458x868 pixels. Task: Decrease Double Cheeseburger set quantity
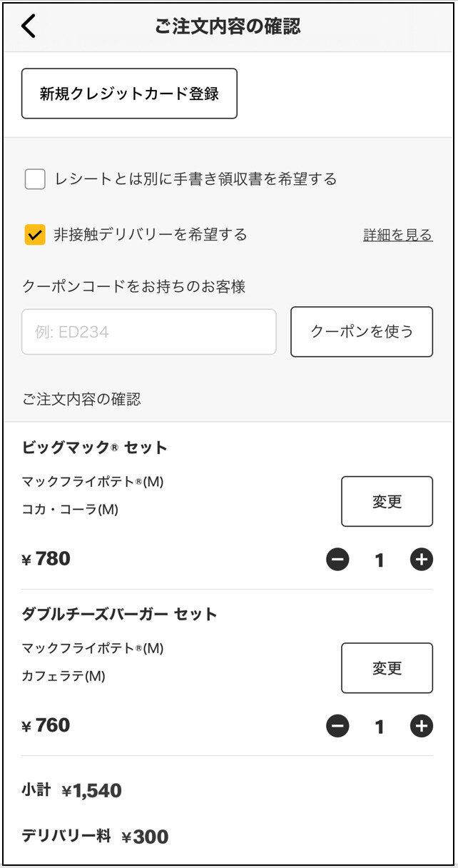pos(337,727)
